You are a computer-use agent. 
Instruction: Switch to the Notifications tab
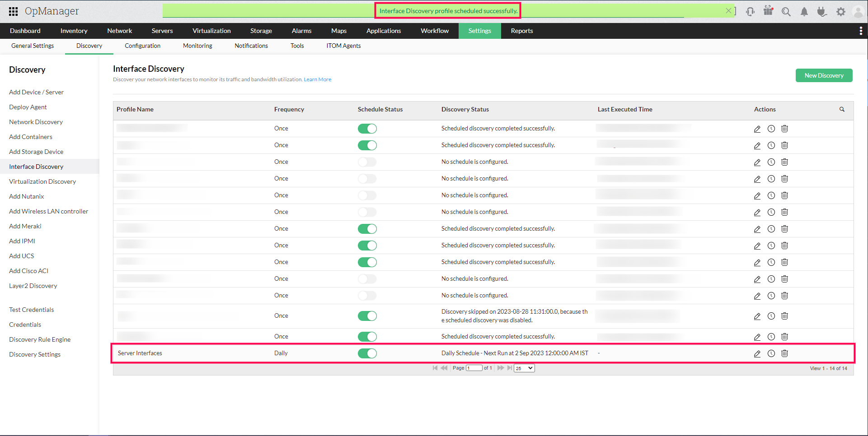point(251,46)
